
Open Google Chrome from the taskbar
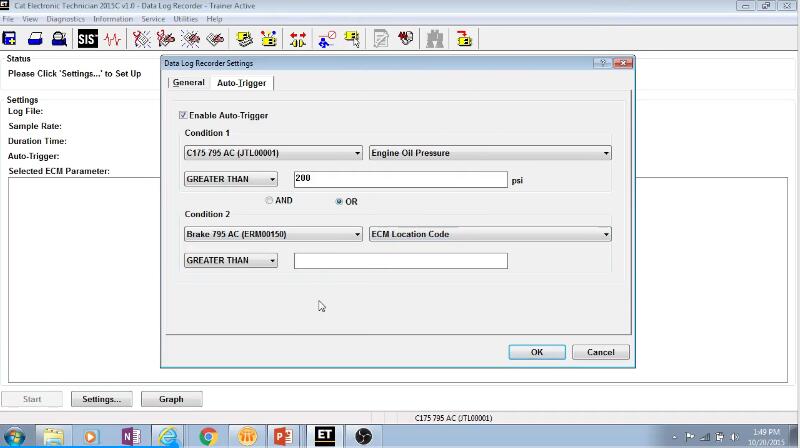coord(208,436)
